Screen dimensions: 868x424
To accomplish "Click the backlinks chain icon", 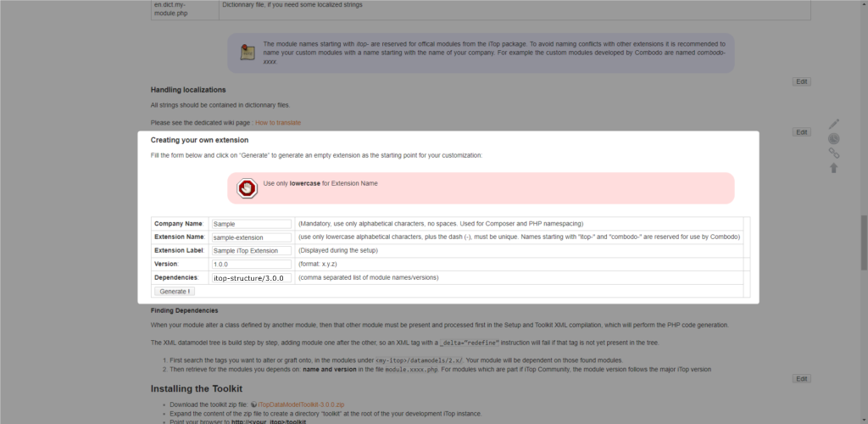I will (x=834, y=153).
